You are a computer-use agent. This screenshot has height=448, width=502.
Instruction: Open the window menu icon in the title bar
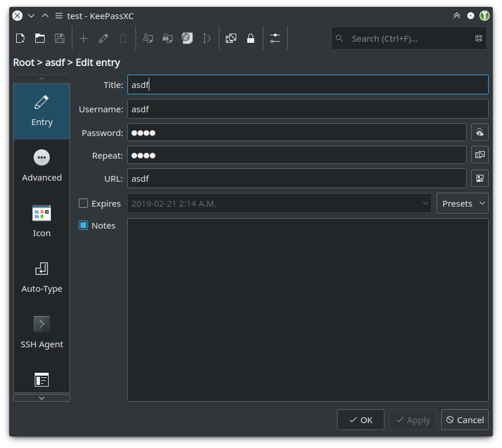point(58,16)
